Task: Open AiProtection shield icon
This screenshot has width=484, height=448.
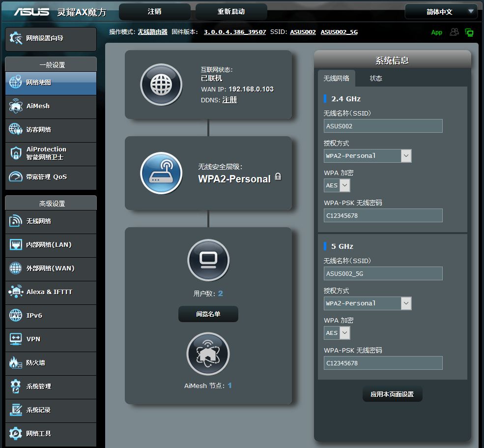Action: 15,153
